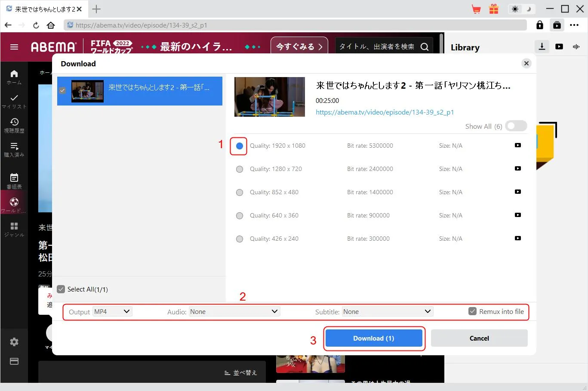
Task: Click the shopping cart icon in title bar
Action: click(x=476, y=9)
